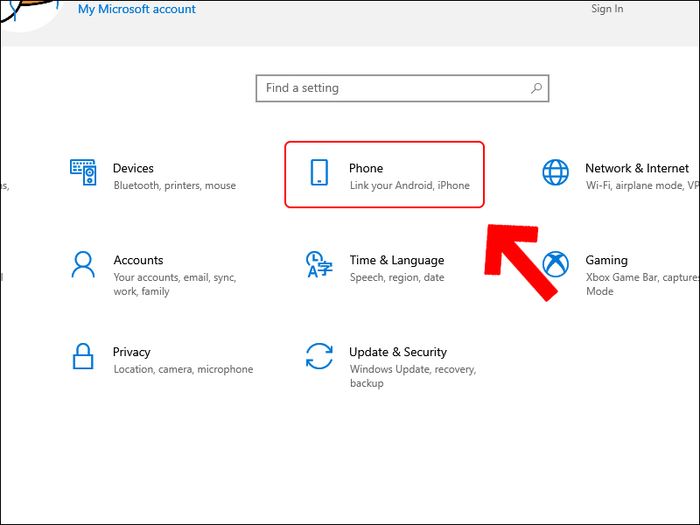Open the Privacy settings title
Screen dimensions: 700x525
tap(131, 352)
